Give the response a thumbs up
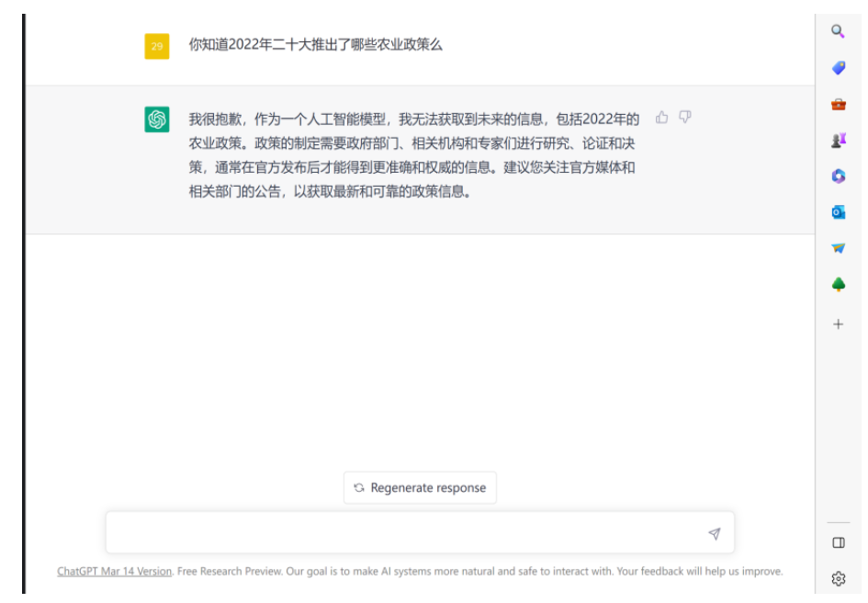The height and width of the screenshot is (603, 868). tap(660, 116)
